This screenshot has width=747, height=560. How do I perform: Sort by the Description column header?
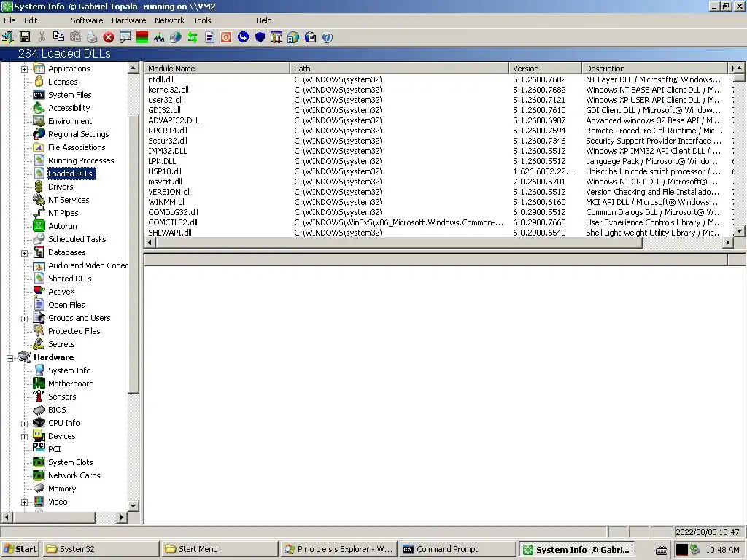click(x=655, y=68)
